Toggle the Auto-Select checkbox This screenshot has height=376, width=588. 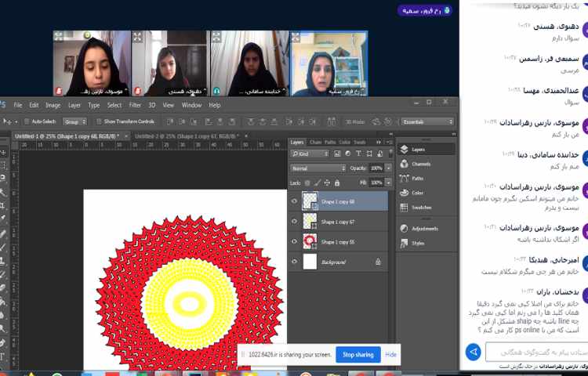pos(27,121)
